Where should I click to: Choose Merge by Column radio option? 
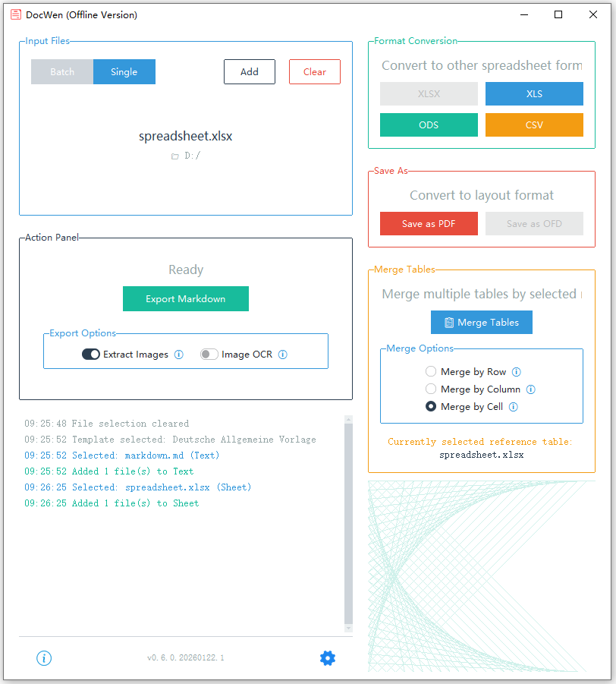431,389
